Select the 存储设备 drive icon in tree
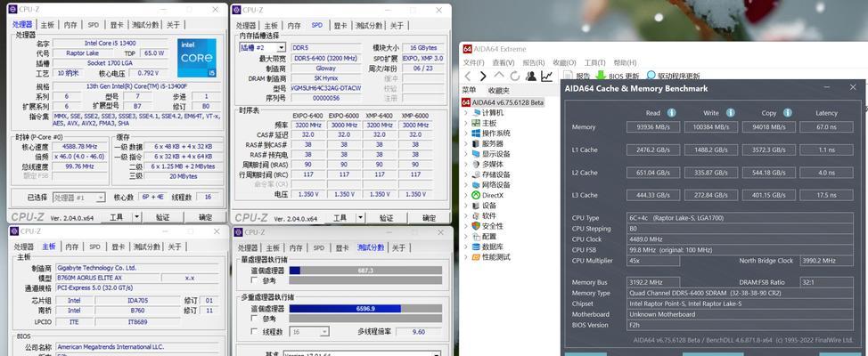This screenshot has width=868, height=356. tap(476, 174)
